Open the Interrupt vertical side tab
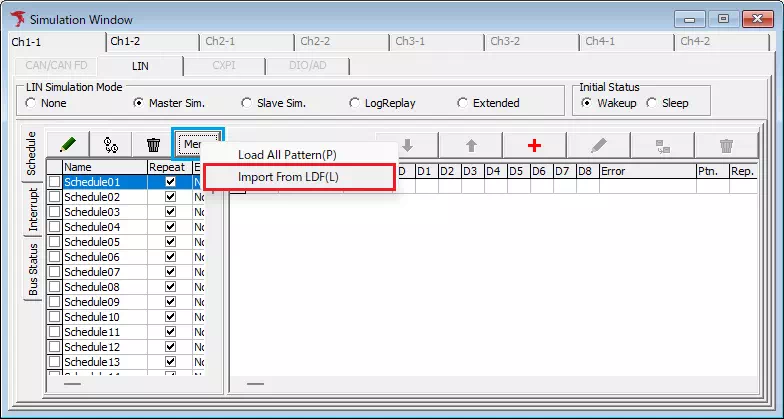Screen dimensions: 784x419 (x=33, y=209)
